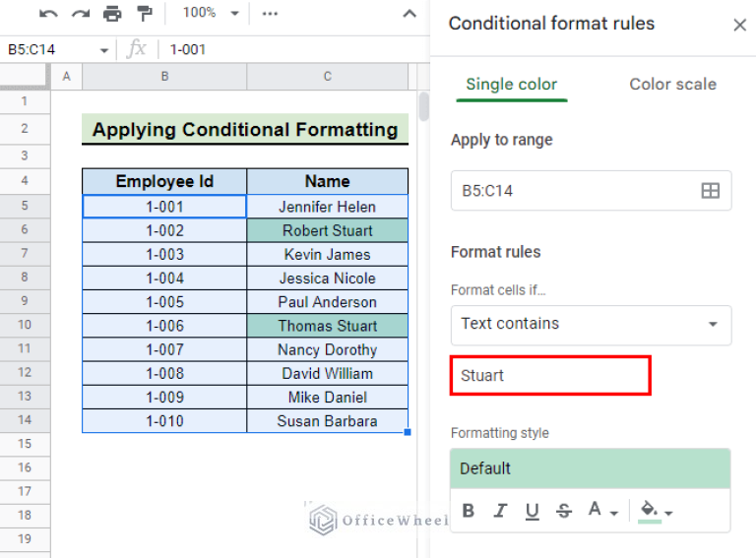Click the Jennifer Helen cell
Viewport: 756px width, 558px height.
pyautogui.click(x=328, y=207)
